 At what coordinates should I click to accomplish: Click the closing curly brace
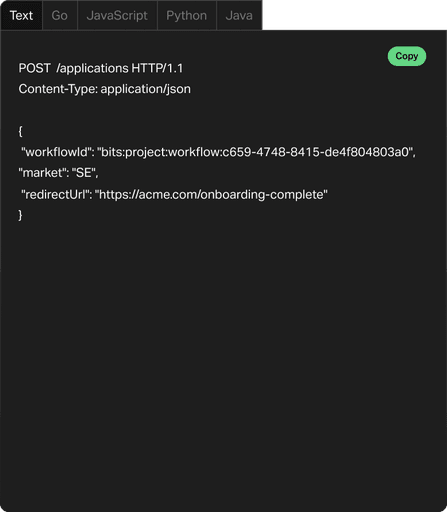[20, 215]
